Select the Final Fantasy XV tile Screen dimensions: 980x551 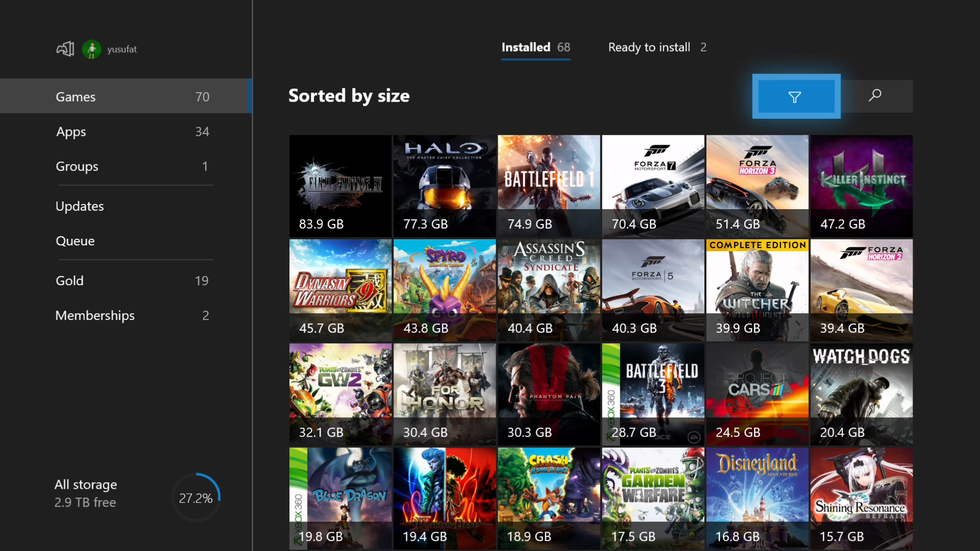pos(340,186)
